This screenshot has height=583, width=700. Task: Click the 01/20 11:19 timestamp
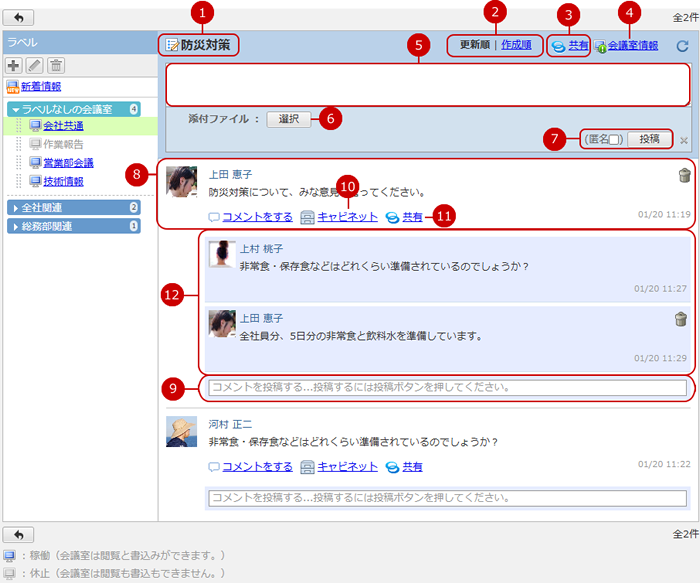[x=664, y=215]
